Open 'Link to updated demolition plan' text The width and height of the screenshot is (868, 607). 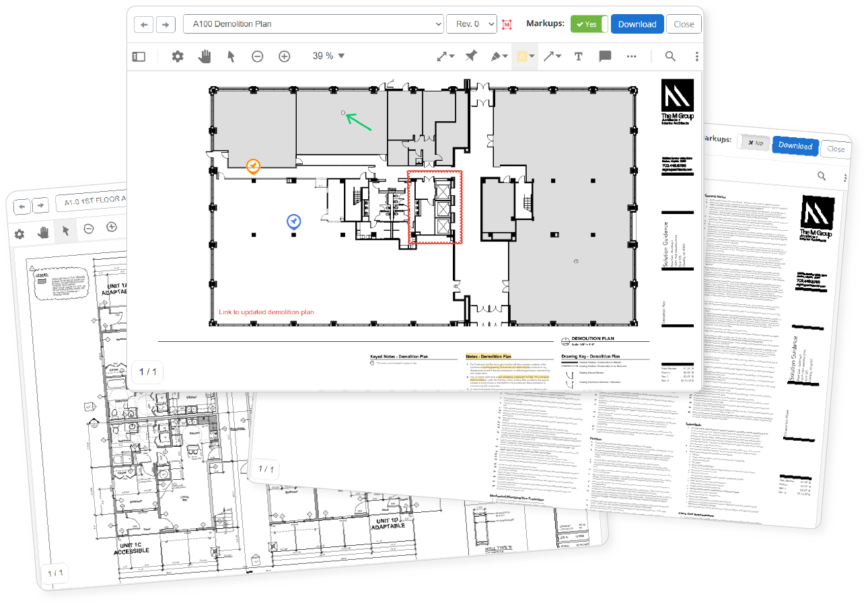click(266, 312)
